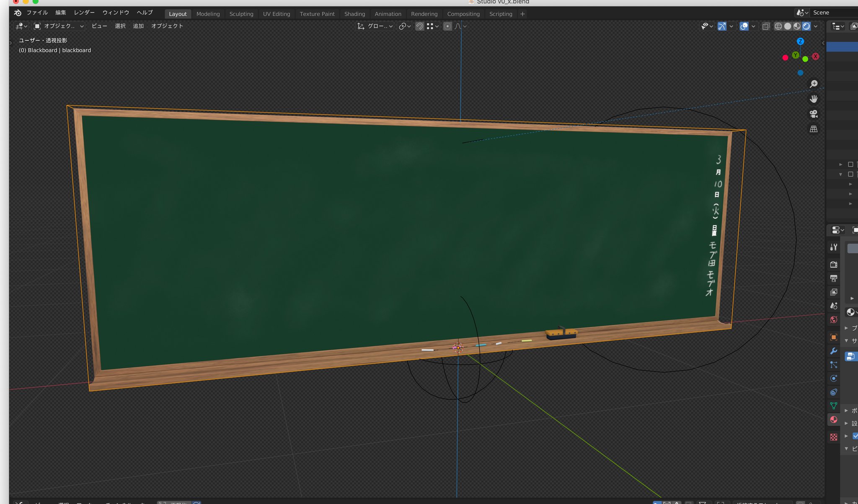Viewport: 858px width, 504px height.
Task: Click the hand pan view gizmo
Action: (x=814, y=99)
